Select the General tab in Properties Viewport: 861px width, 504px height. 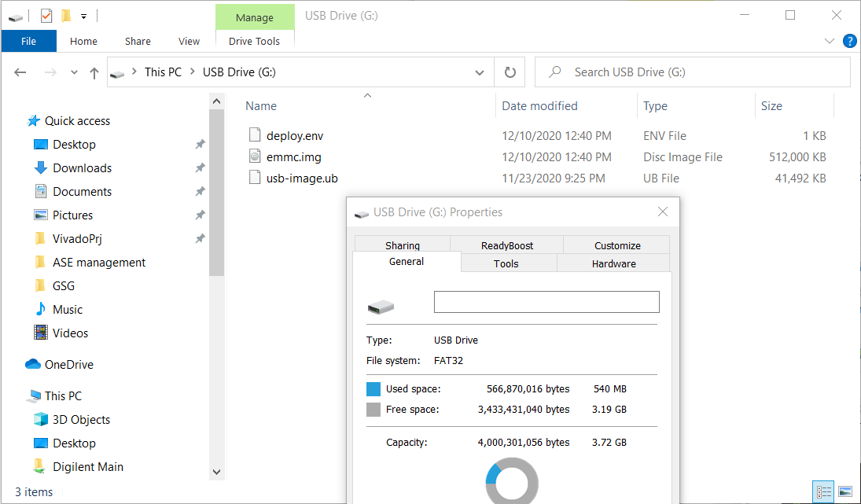tap(407, 261)
